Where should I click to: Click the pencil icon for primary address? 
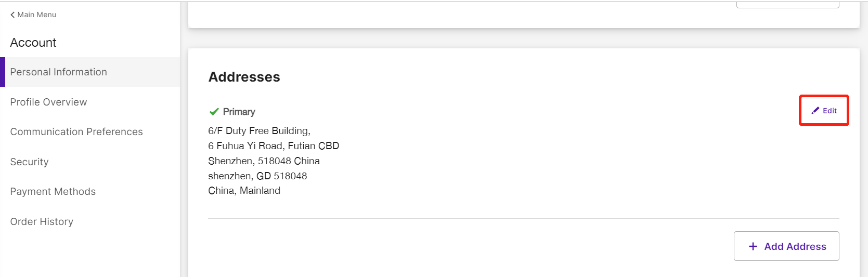pyautogui.click(x=815, y=110)
